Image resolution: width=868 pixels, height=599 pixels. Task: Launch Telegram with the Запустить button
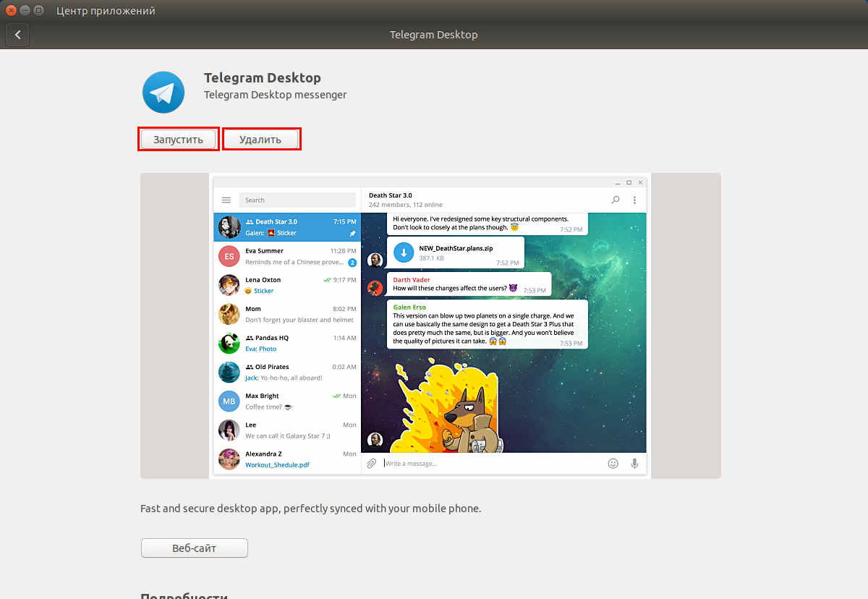pyautogui.click(x=178, y=139)
